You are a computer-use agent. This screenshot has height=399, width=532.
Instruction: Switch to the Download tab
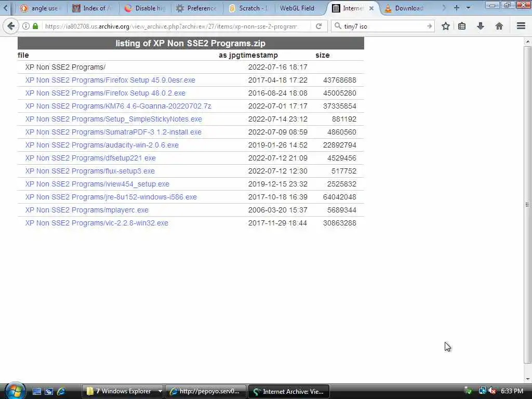point(405,8)
